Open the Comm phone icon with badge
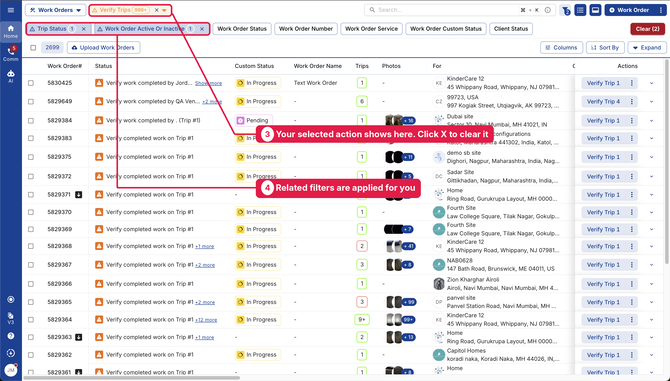This screenshot has width=670, height=381. [11, 54]
